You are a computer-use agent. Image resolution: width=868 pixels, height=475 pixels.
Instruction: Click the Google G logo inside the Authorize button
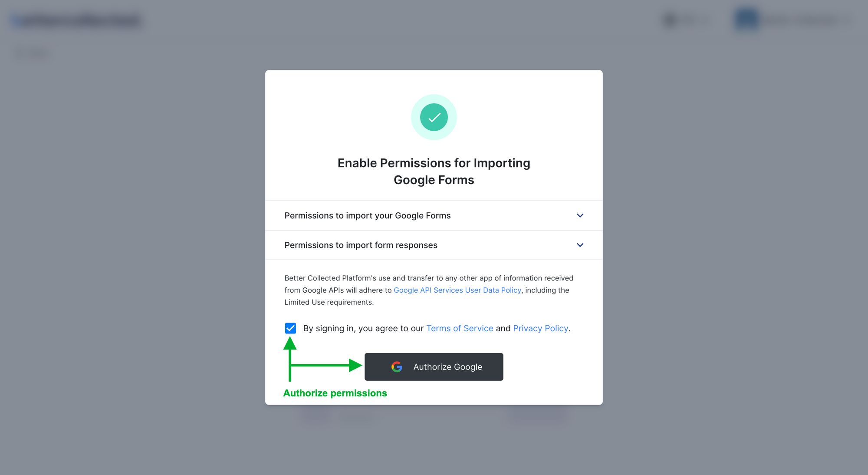[396, 367]
